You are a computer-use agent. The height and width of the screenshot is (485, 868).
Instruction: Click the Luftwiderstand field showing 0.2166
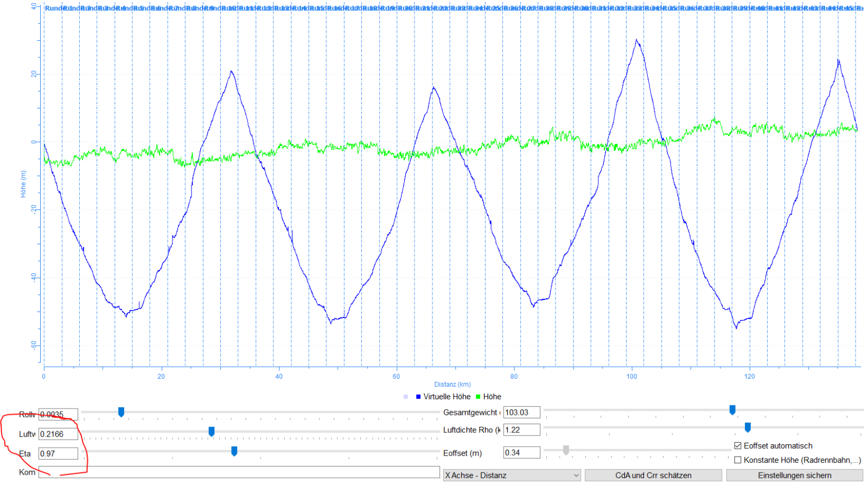(x=58, y=434)
